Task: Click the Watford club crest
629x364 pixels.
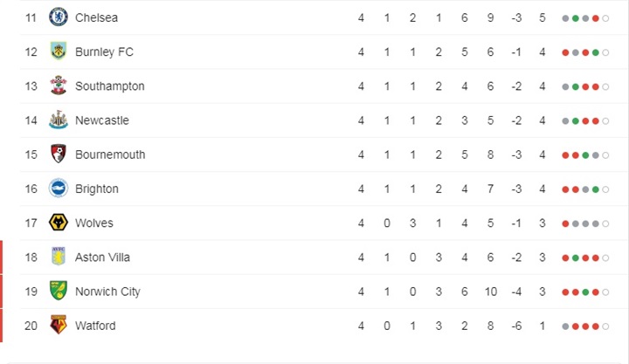Action: [59, 325]
